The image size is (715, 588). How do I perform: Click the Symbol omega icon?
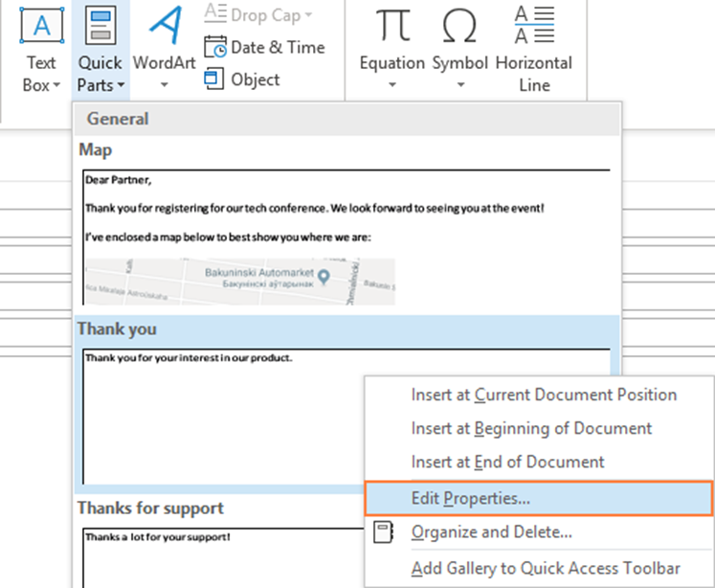point(459,26)
